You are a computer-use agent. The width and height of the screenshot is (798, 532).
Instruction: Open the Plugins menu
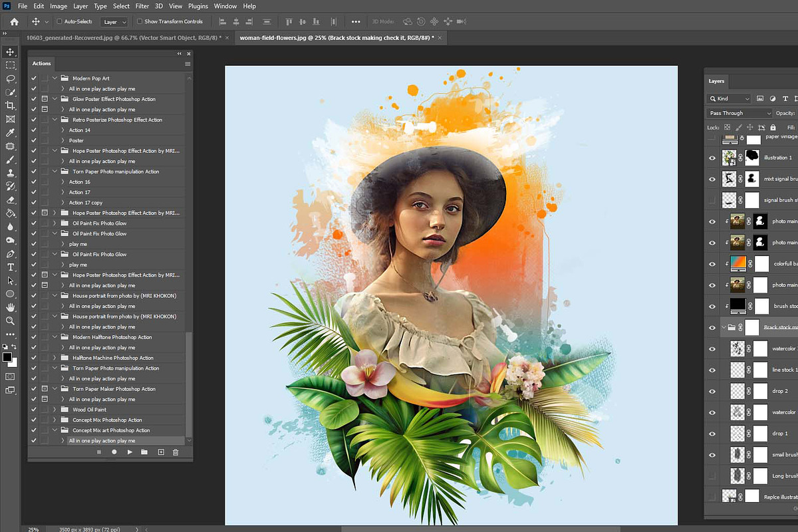point(198,6)
